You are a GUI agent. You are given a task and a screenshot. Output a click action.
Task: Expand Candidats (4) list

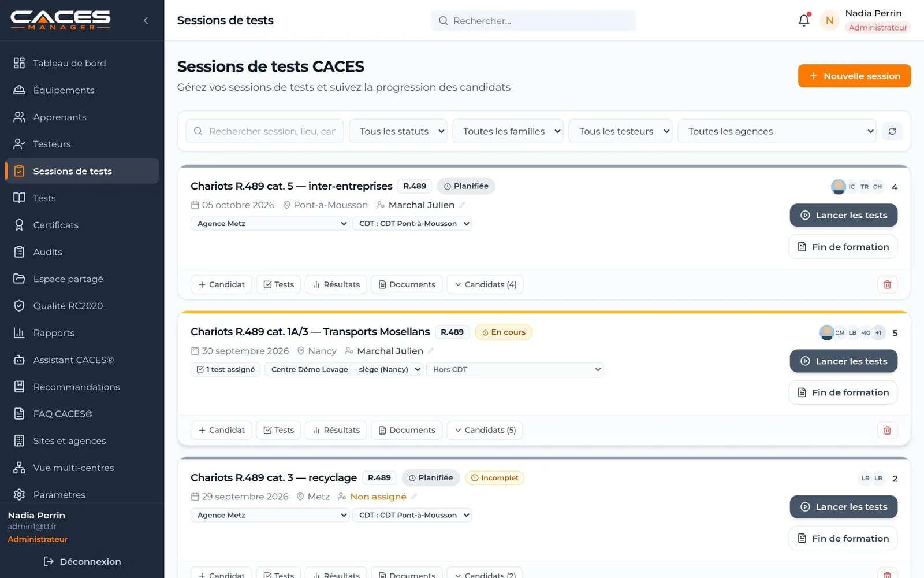pos(485,284)
